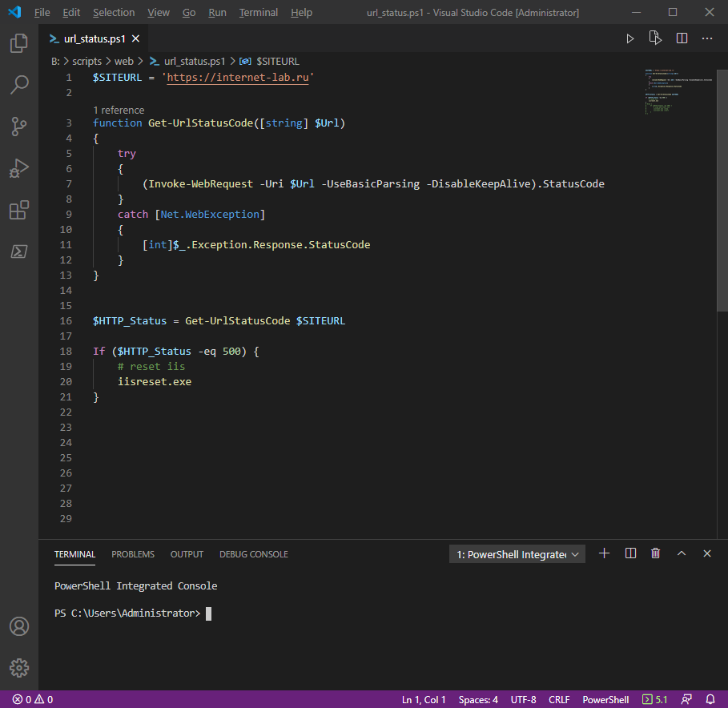Open the Selection menu
Viewport: 728px width, 708px height.
click(114, 13)
